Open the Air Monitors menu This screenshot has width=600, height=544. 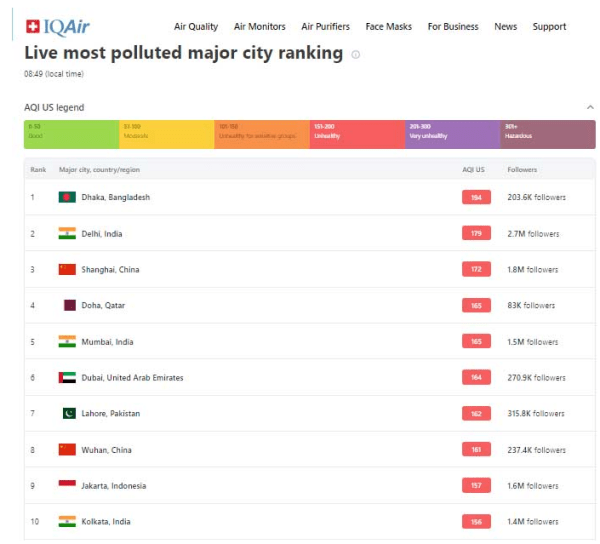coord(260,27)
